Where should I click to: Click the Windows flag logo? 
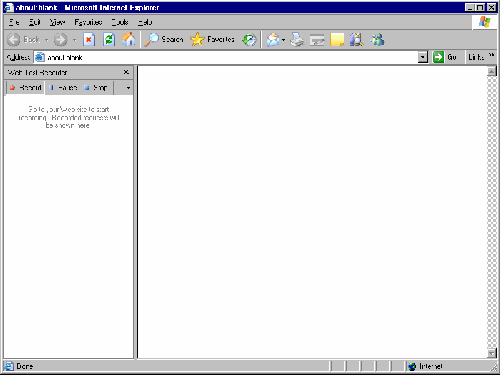[484, 22]
